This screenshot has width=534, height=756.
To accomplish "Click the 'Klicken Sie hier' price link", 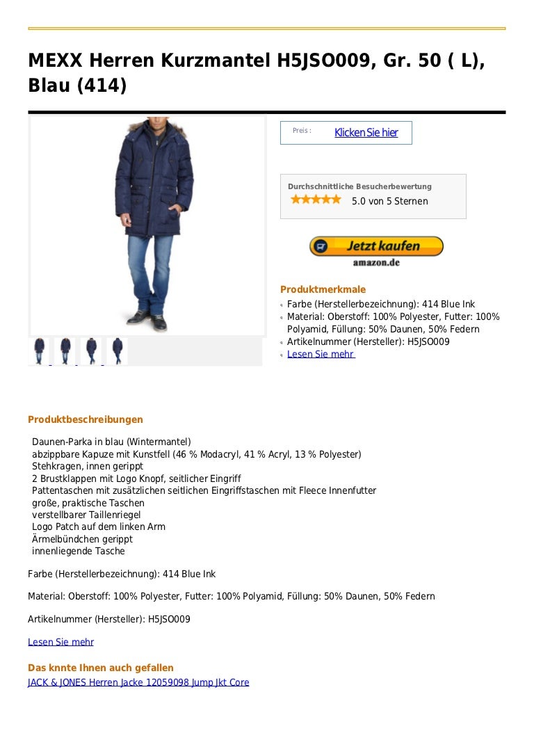I will click(366, 133).
